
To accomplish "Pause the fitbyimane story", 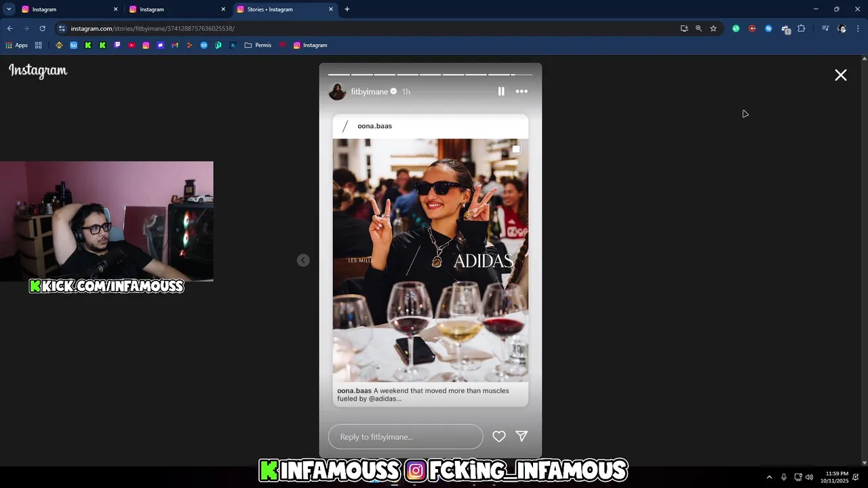I will (501, 91).
